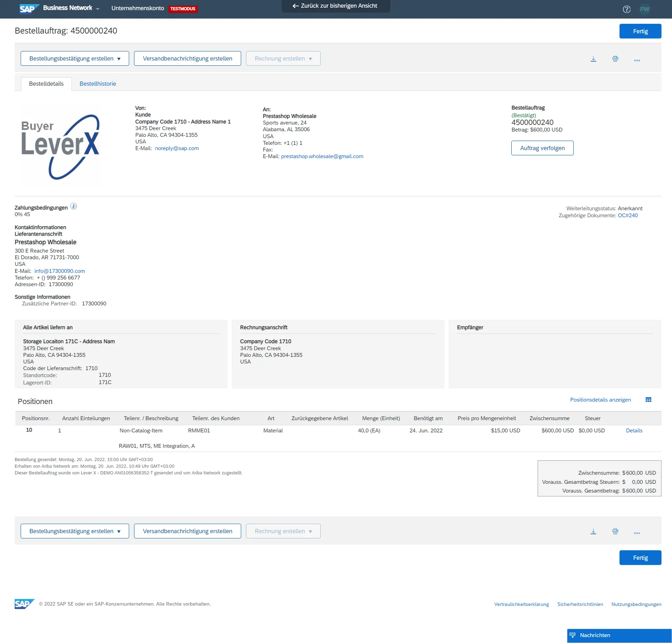The width and height of the screenshot is (672, 643).
Task: Open Nutzungsbedingungen footer link
Action: coord(636,604)
